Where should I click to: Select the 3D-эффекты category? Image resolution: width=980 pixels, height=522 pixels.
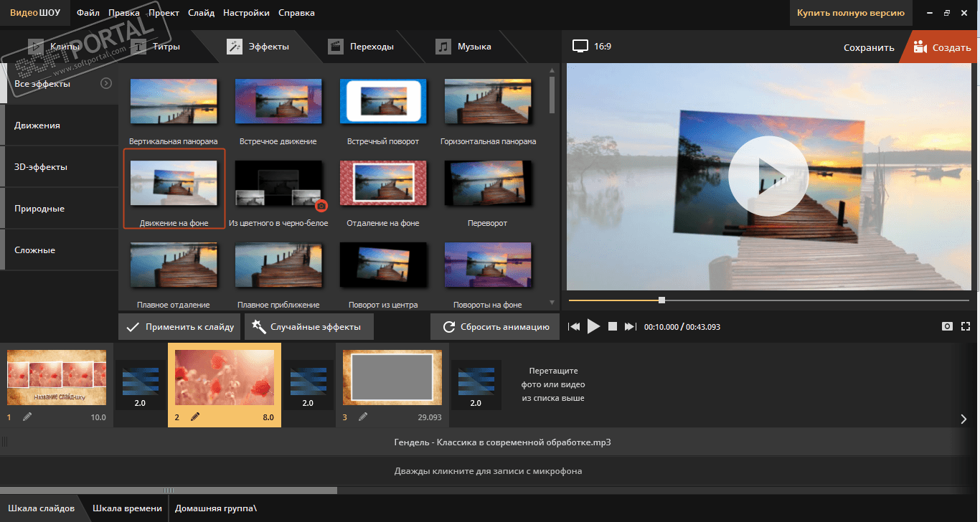[x=41, y=167]
